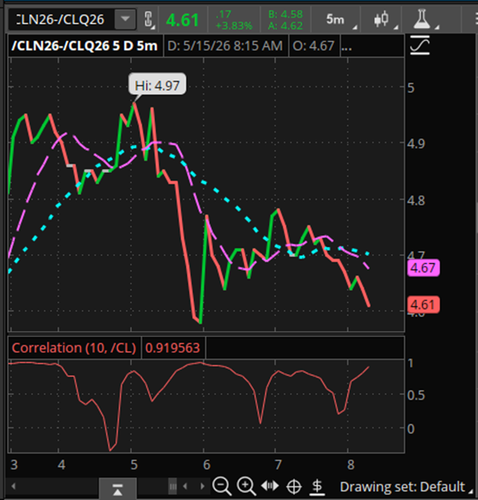478x500 pixels.
Task: Open the 5m timeframe selector
Action: click(x=335, y=20)
